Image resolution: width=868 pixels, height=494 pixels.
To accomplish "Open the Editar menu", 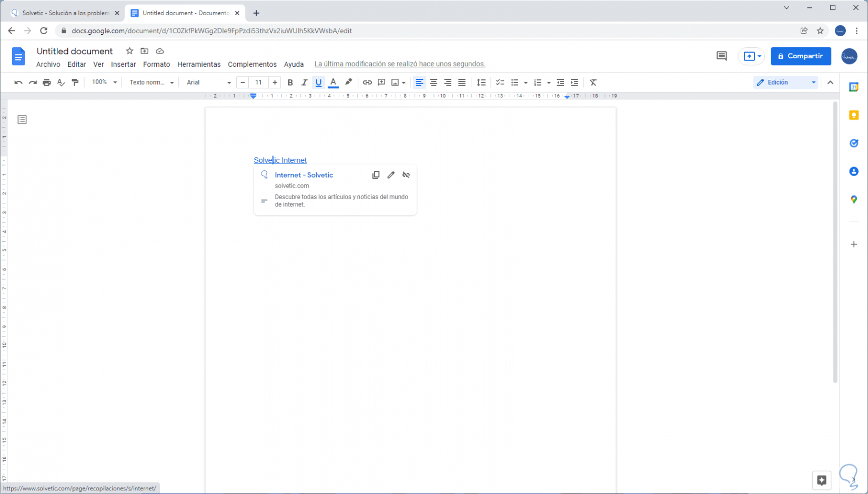I will pyautogui.click(x=77, y=64).
